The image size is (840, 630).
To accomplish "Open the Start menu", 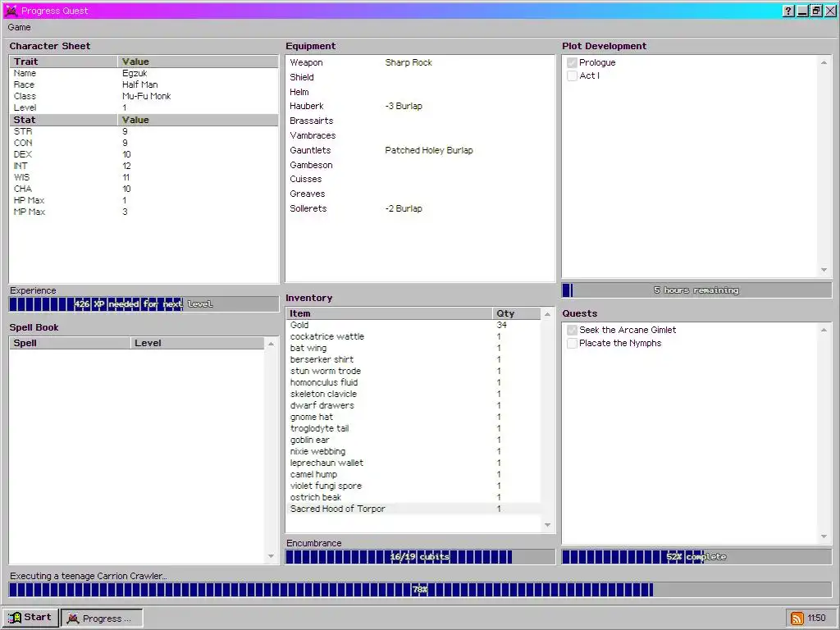I will [x=30, y=618].
